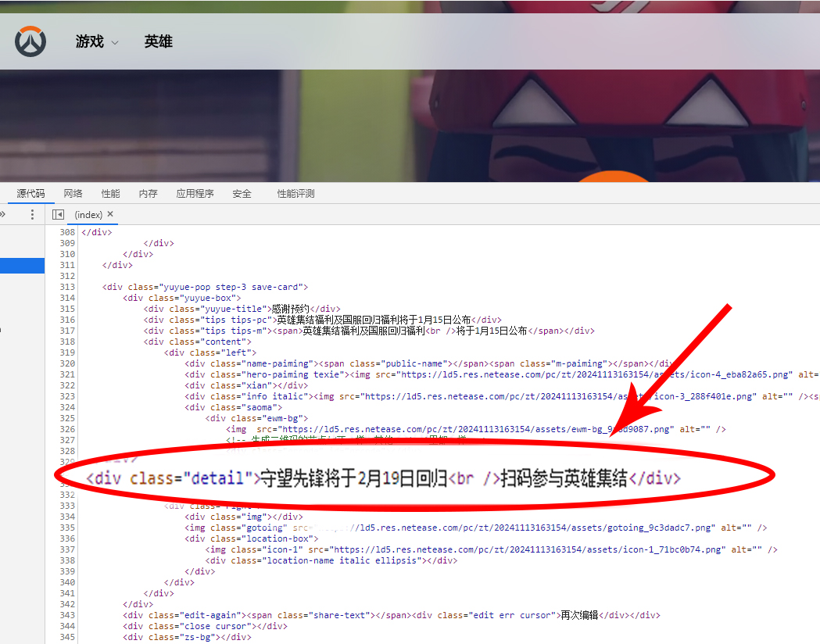Open the 游戏 dropdown menu
Screen dimensions: 820x644
[x=97, y=41]
